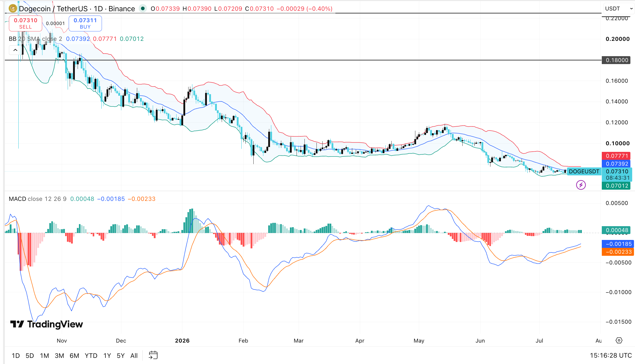The image size is (635, 364).
Task: Click the MACD close 12 26 9 label
Action: point(38,199)
